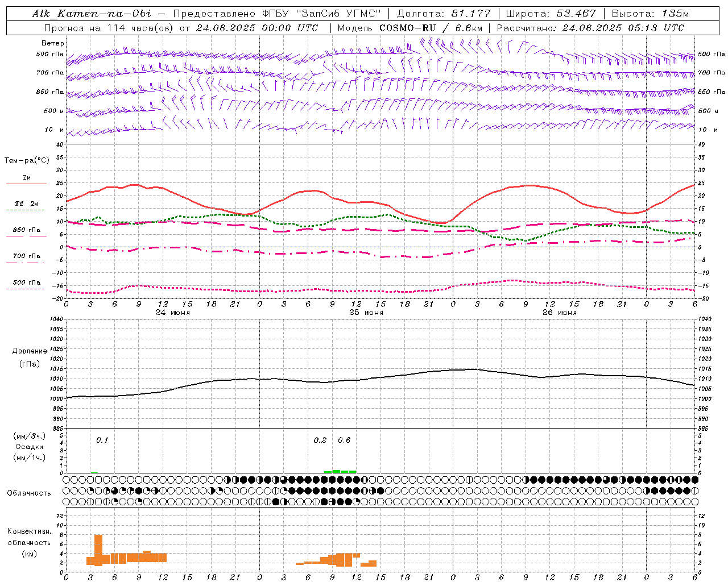This screenshot has height=582, width=728.
Task: Click the Прогноз на 114 часа(ов) text
Action: tap(109, 28)
